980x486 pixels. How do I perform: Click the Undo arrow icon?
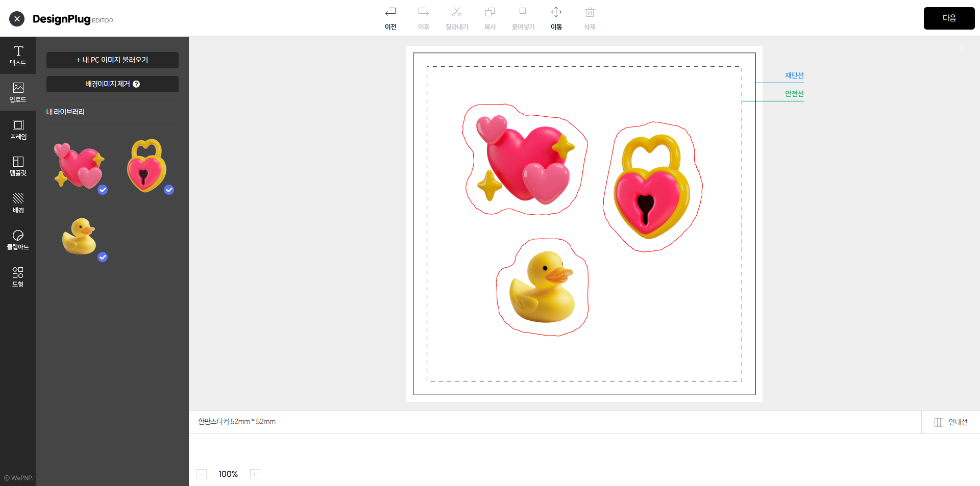click(x=390, y=12)
